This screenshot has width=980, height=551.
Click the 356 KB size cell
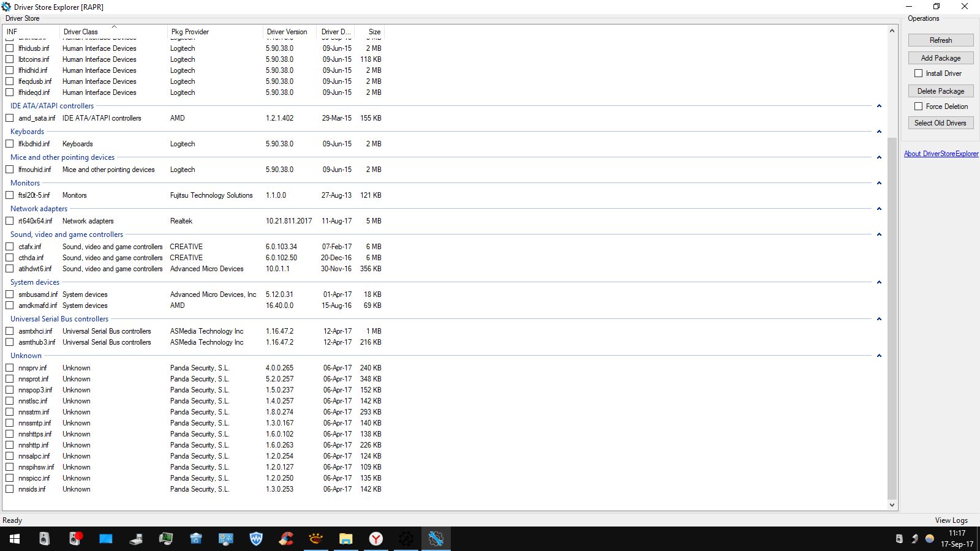(371, 269)
